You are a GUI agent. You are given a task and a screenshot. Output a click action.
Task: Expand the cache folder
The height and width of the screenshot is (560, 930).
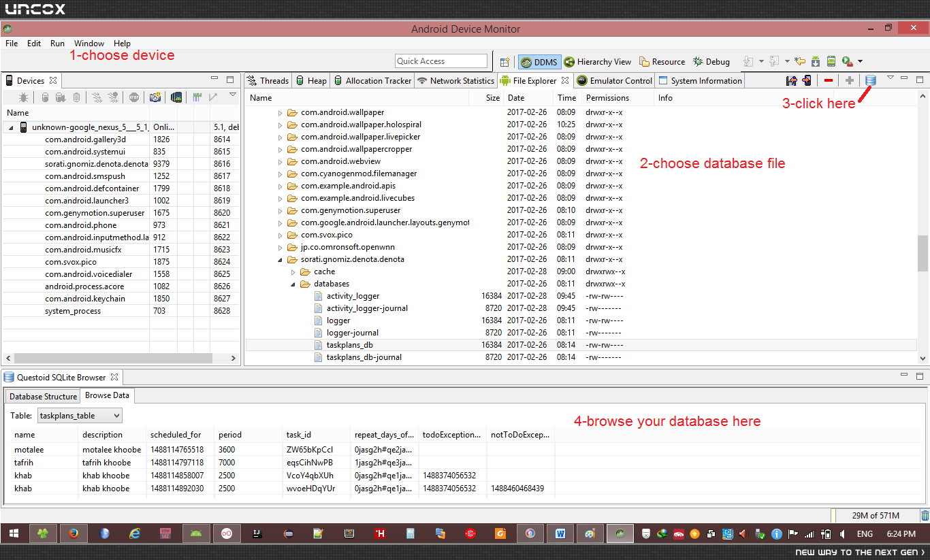[x=293, y=271]
